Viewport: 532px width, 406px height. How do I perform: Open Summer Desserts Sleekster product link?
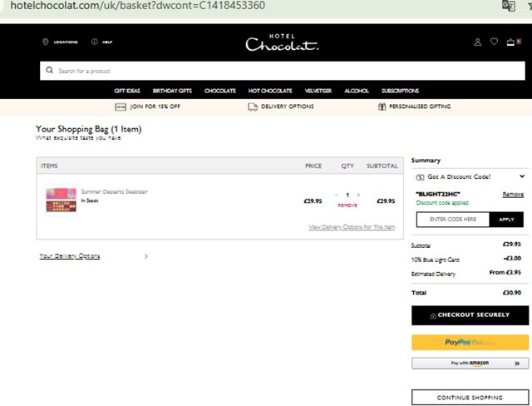click(115, 192)
